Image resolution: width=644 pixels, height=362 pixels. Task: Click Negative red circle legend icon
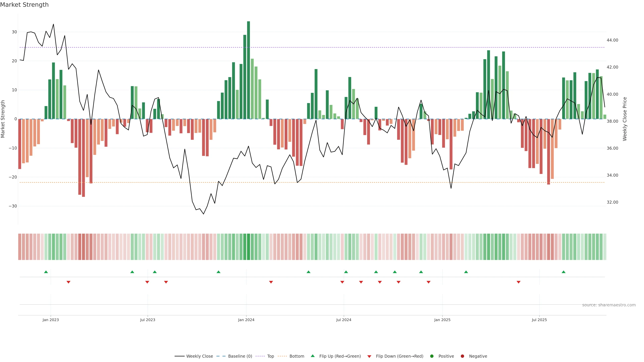pos(462,356)
